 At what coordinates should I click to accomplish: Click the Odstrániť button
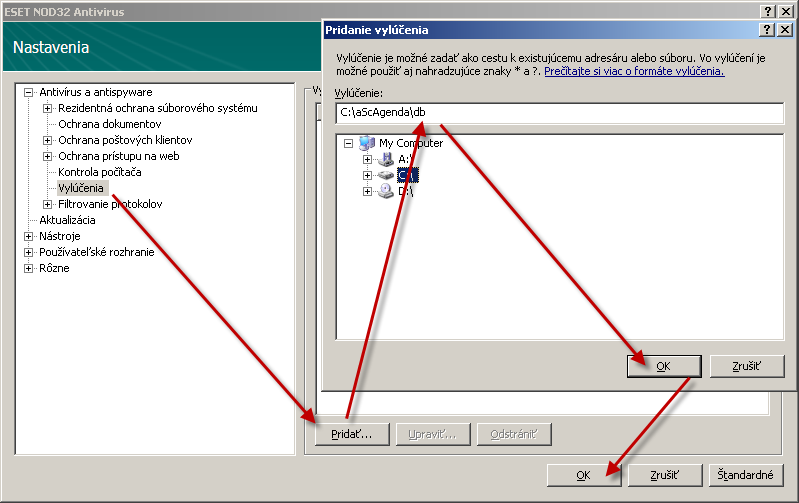(514, 434)
